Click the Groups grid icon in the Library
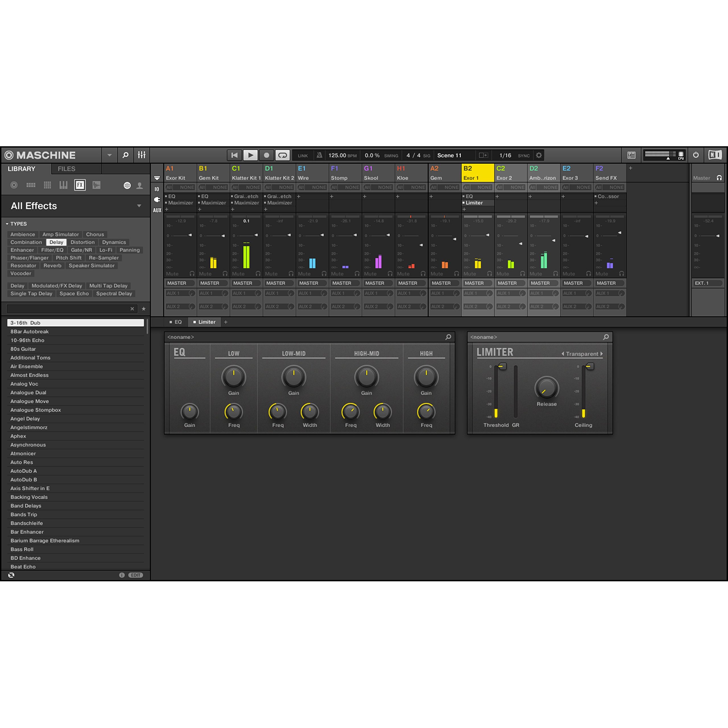The height and width of the screenshot is (728, 728). click(x=31, y=185)
